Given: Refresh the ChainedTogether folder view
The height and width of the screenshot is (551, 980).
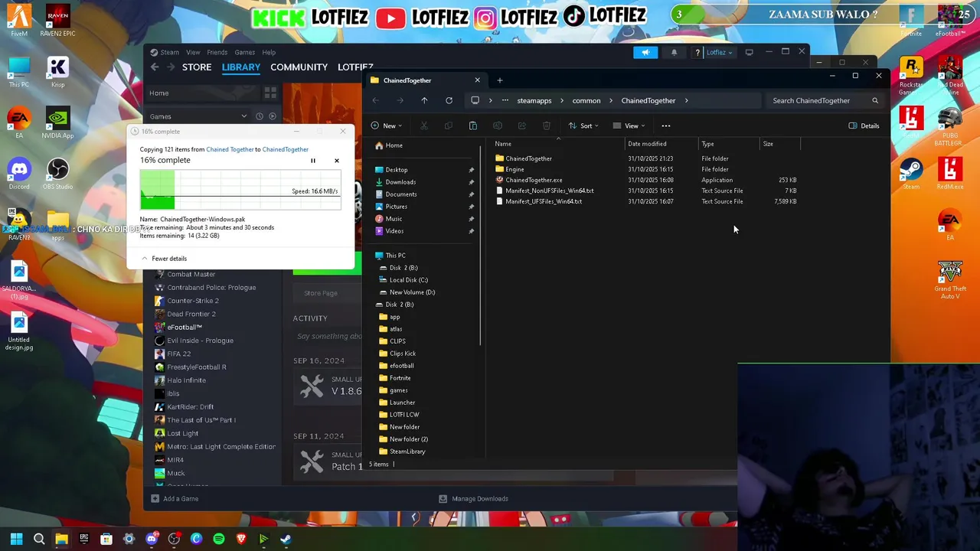Looking at the screenshot, I should click(449, 100).
